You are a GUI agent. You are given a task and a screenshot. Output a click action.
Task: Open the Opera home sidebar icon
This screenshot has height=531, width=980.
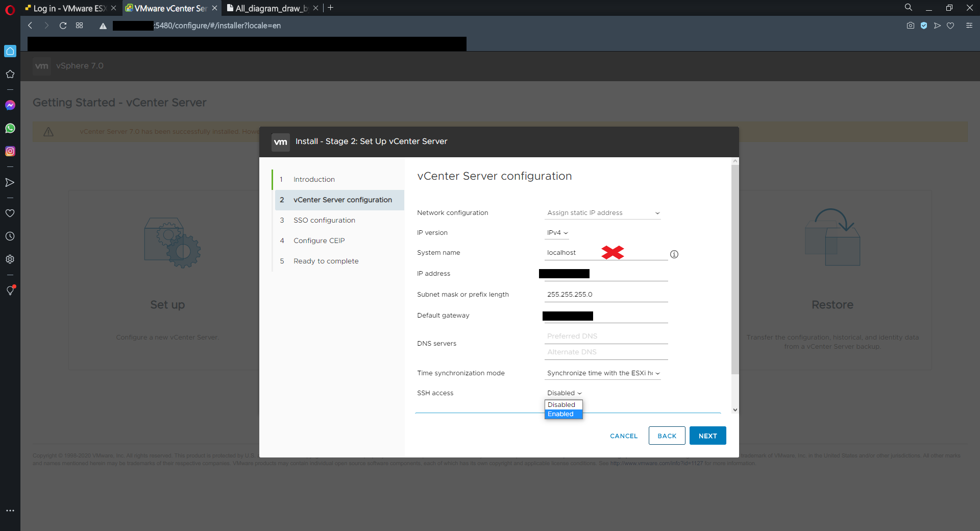(10, 51)
